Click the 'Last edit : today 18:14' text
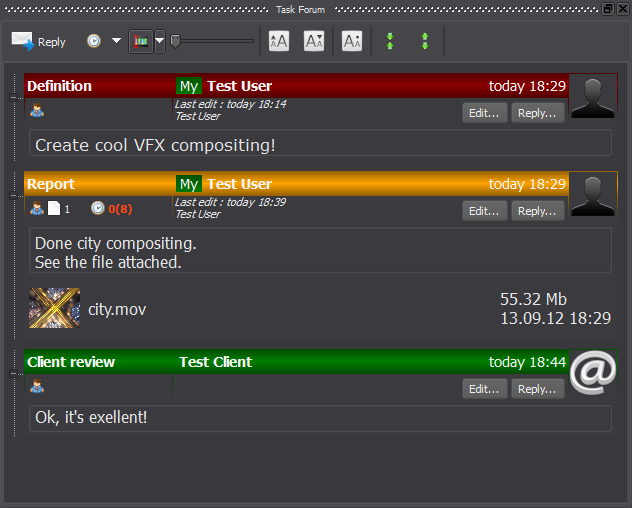Viewport: 632px width, 508px height. click(230, 104)
